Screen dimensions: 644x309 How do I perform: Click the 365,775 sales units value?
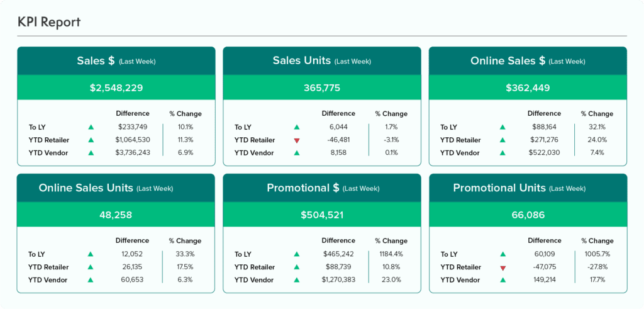click(x=322, y=87)
